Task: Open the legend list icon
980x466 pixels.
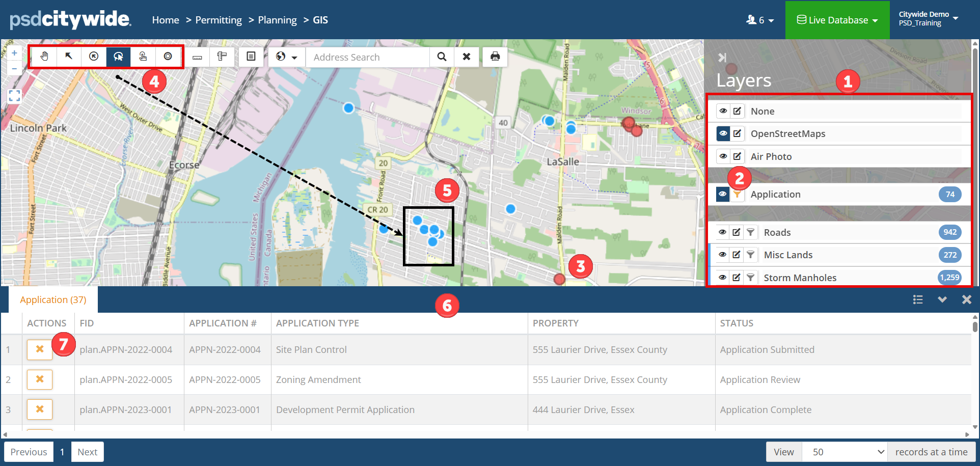Action: tap(251, 57)
